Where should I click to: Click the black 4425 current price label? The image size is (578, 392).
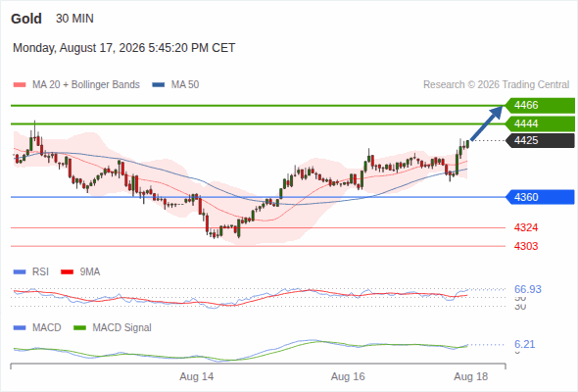(x=540, y=141)
